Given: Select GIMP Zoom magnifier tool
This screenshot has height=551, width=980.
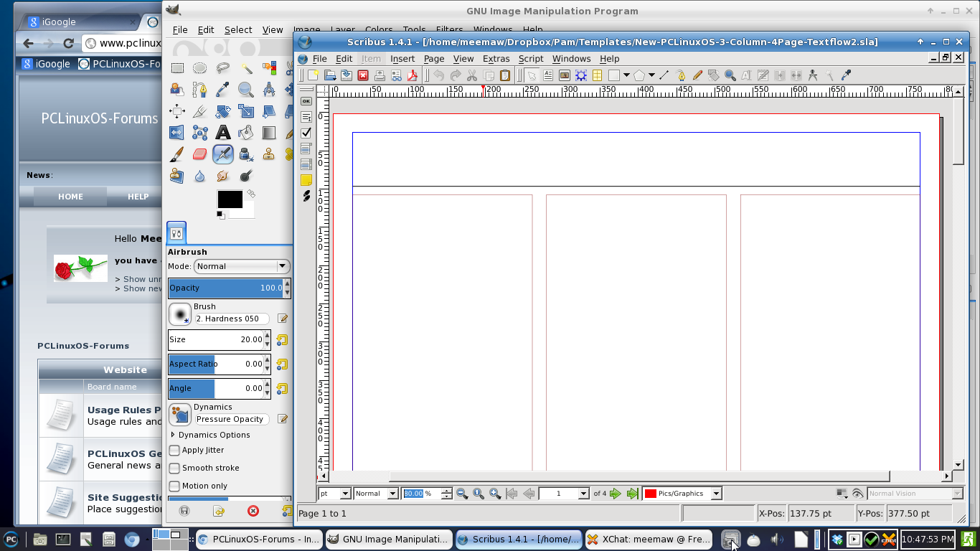Looking at the screenshot, I should pyautogui.click(x=246, y=90).
